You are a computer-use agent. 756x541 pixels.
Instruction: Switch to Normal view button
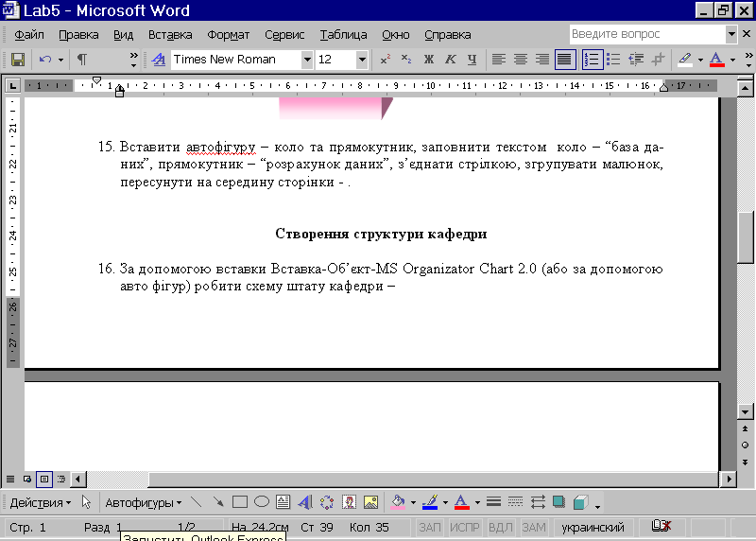point(10,480)
